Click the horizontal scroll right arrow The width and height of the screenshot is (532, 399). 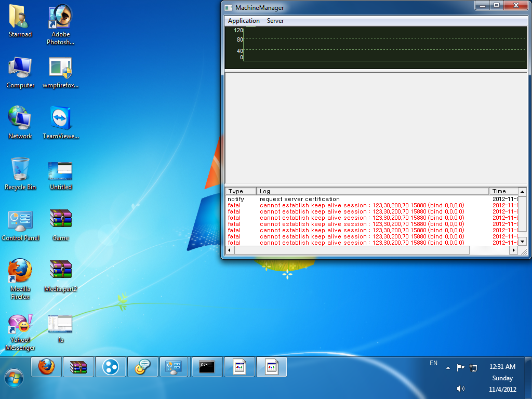514,250
